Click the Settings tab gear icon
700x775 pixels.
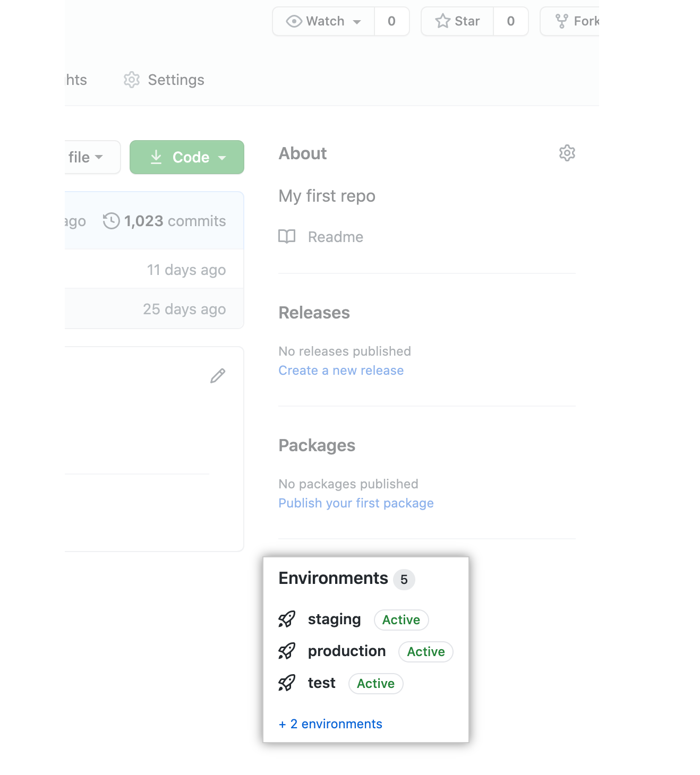[x=131, y=80]
